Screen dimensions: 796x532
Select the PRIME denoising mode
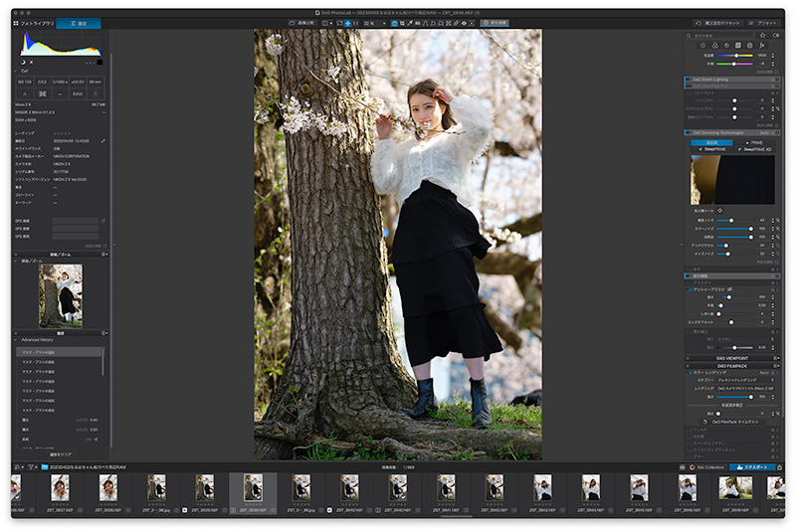point(755,142)
